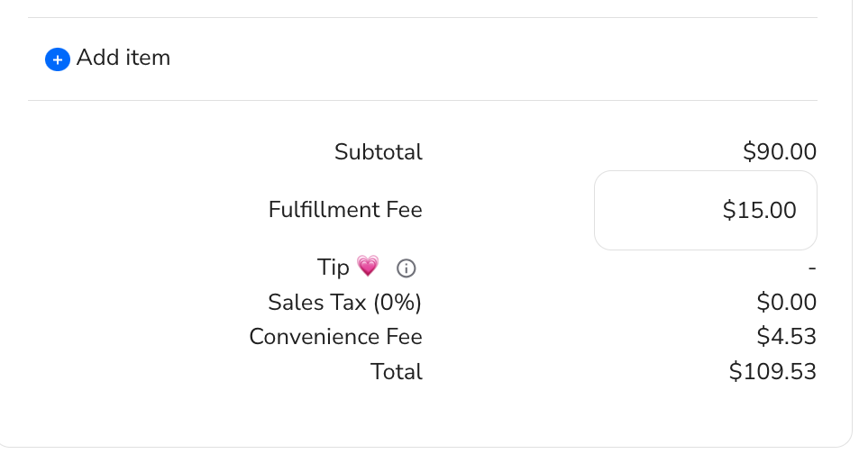Click the Add item link text
This screenshot has height=454, width=868.
(123, 58)
